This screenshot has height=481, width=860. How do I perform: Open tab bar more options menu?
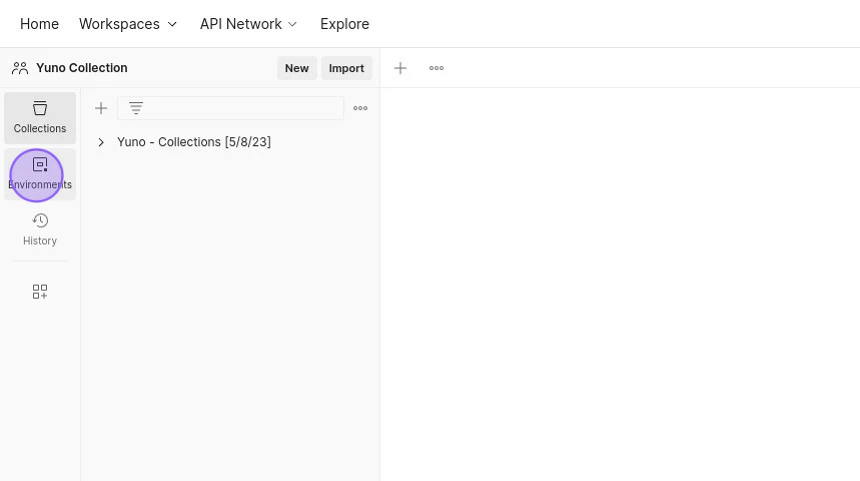[437, 68]
